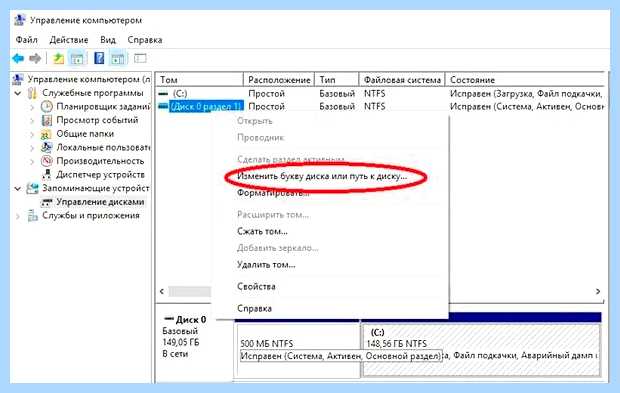
Task: Collapse the Служебные программы node
Action: click(x=18, y=93)
